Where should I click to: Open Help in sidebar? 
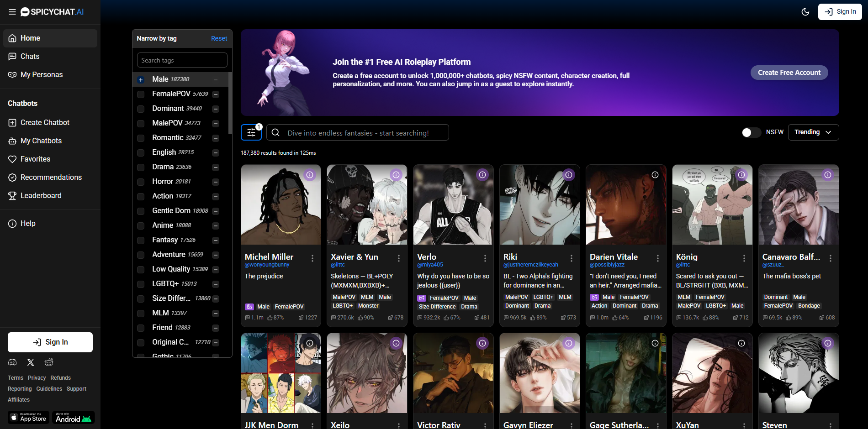point(50,224)
